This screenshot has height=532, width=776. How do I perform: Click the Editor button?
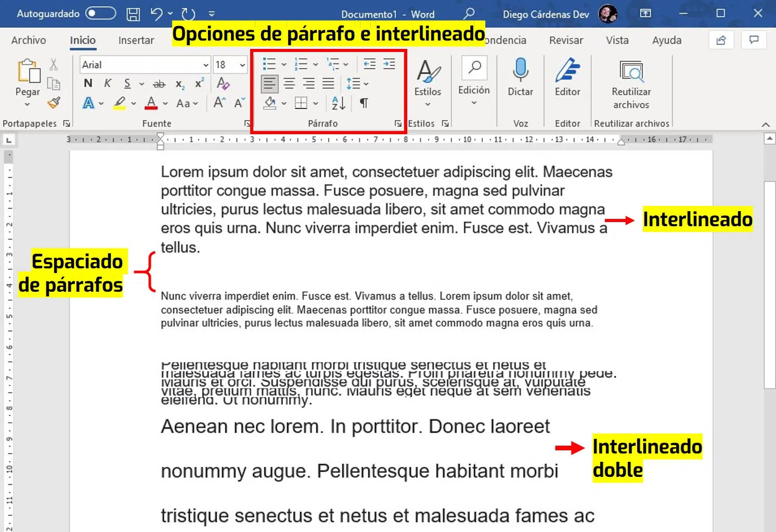click(x=567, y=77)
